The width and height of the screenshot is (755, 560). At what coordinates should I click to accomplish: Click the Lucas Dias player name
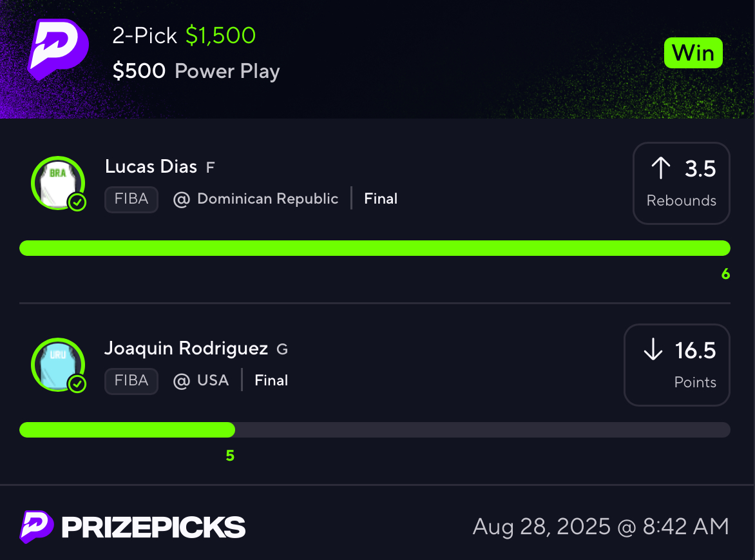pyautogui.click(x=151, y=167)
